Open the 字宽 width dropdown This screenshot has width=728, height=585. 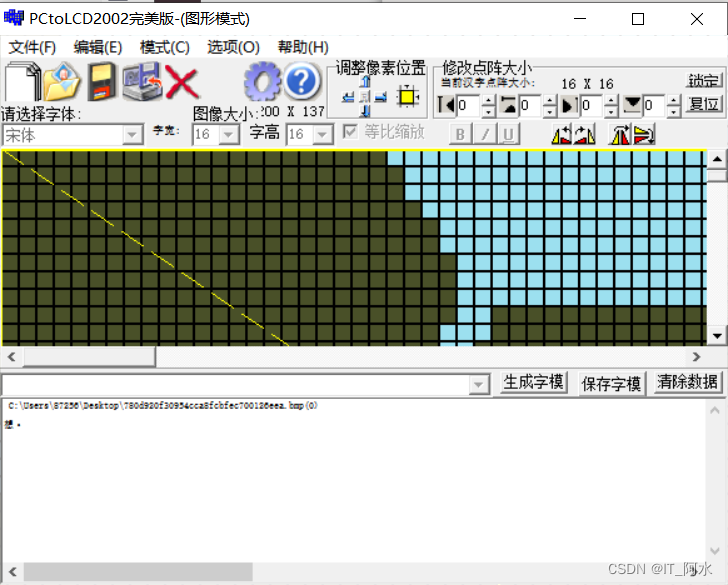tap(228, 135)
